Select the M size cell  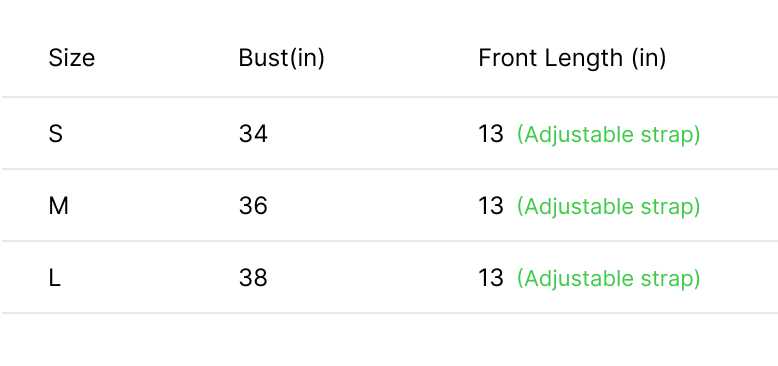(x=59, y=206)
